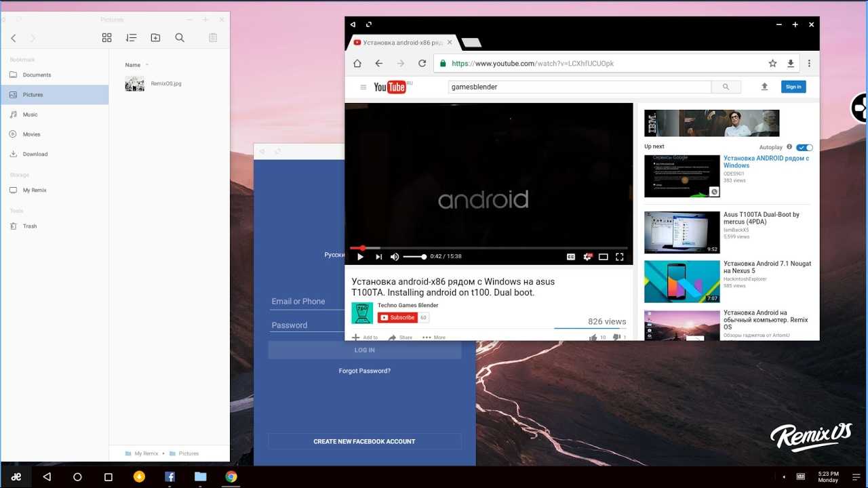
Task: Go back in the file manager
Action: [x=14, y=38]
